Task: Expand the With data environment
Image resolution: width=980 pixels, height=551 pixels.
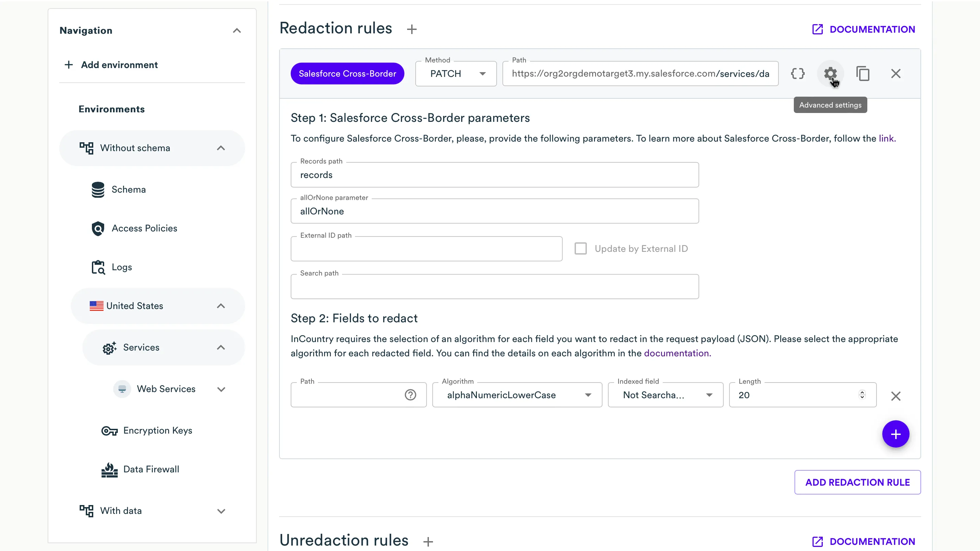Action: point(221,511)
